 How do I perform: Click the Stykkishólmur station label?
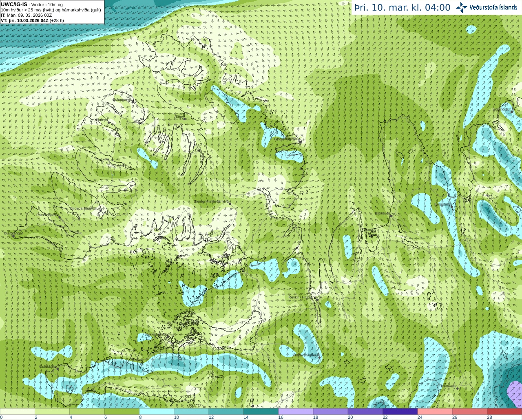[155, 334]
